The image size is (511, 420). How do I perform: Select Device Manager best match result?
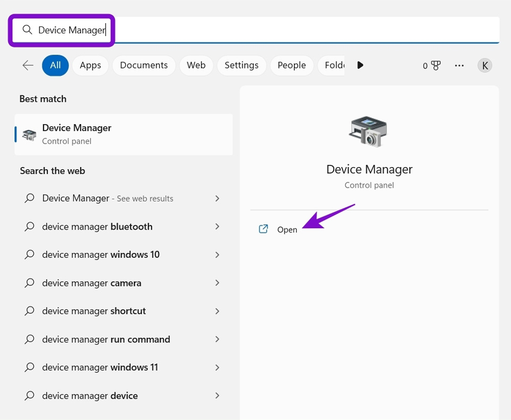point(124,134)
